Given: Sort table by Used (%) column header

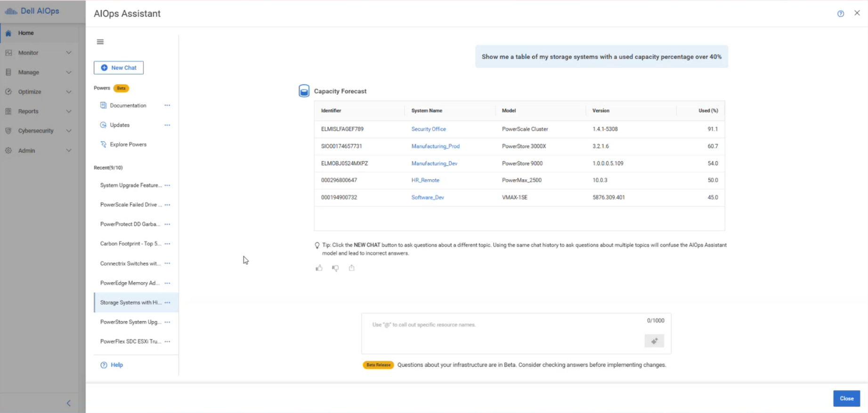Looking at the screenshot, I should pyautogui.click(x=708, y=111).
